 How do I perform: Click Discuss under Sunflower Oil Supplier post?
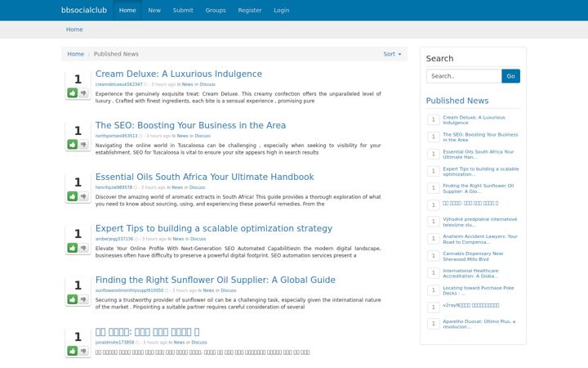tap(229, 290)
